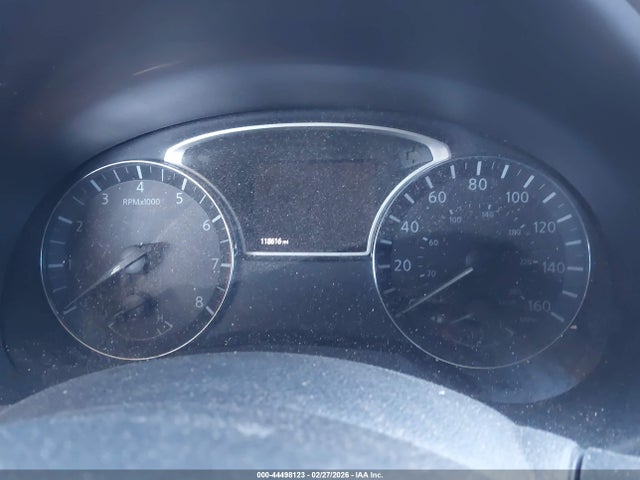Click the 40 mark on the speedometer

409,227
